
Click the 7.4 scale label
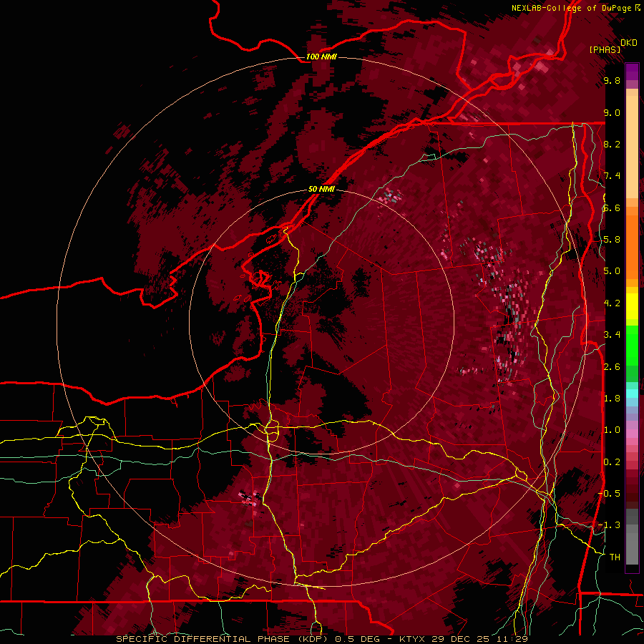612,176
